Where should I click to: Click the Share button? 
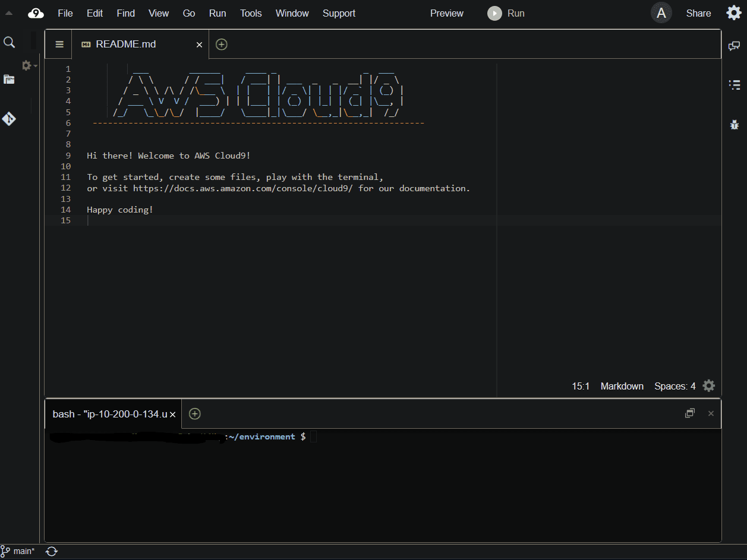(698, 13)
